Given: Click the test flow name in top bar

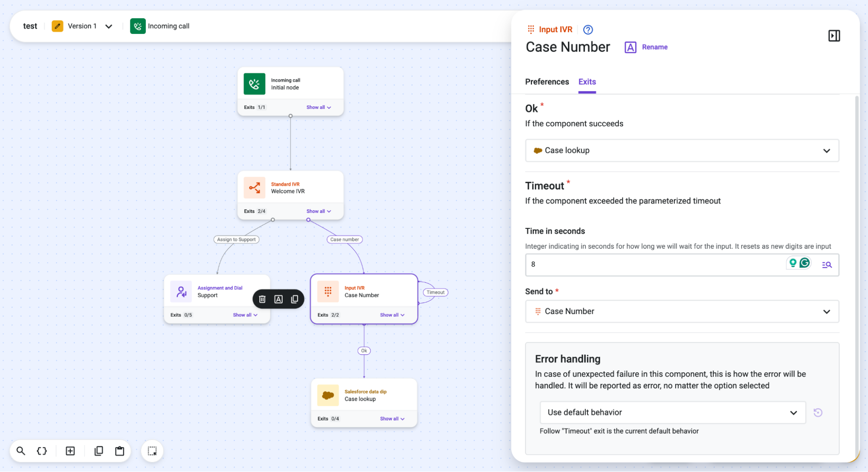Looking at the screenshot, I should (30, 26).
